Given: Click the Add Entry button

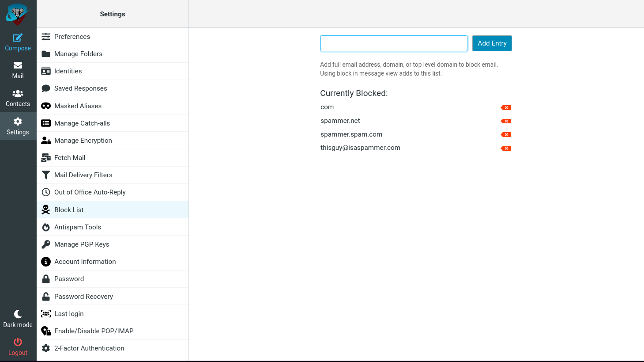Looking at the screenshot, I should (x=492, y=43).
